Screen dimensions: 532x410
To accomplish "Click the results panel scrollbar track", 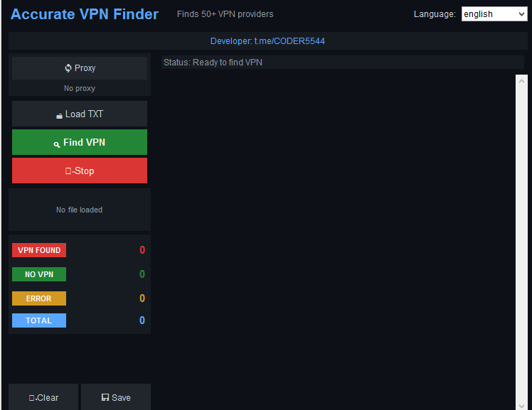I will pos(521,242).
